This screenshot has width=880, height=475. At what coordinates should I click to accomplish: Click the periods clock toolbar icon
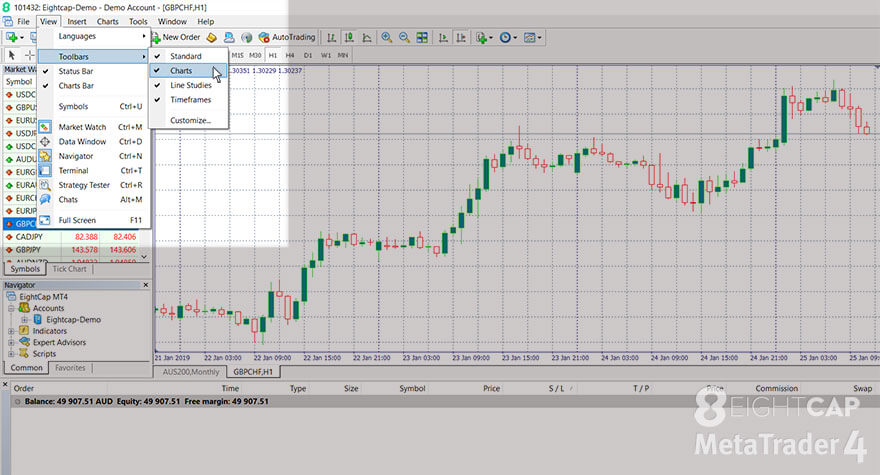click(x=505, y=37)
